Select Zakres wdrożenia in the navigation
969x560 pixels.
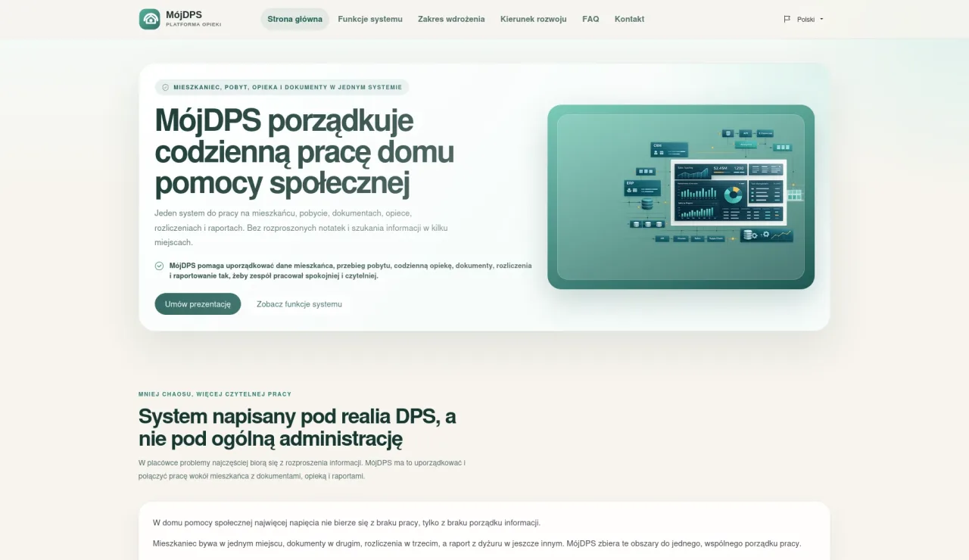(x=451, y=19)
